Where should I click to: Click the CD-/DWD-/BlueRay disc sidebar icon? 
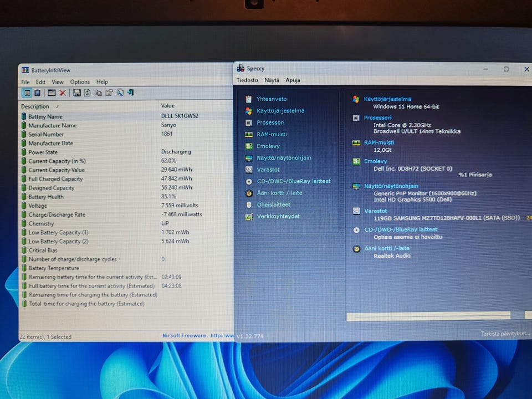[249, 182]
